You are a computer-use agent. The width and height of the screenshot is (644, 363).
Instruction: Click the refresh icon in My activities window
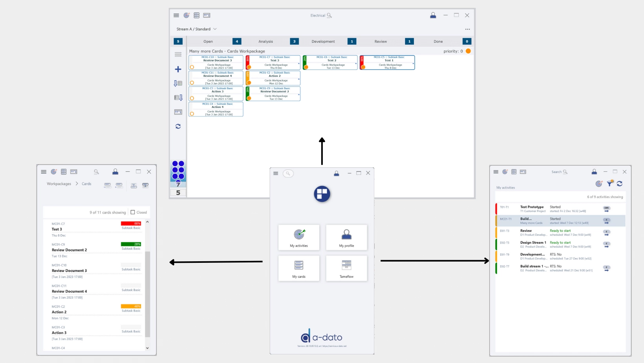[x=620, y=183]
